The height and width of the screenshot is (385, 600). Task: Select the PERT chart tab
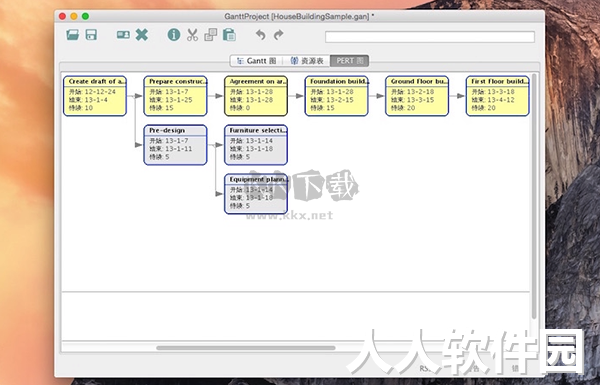[x=350, y=61]
